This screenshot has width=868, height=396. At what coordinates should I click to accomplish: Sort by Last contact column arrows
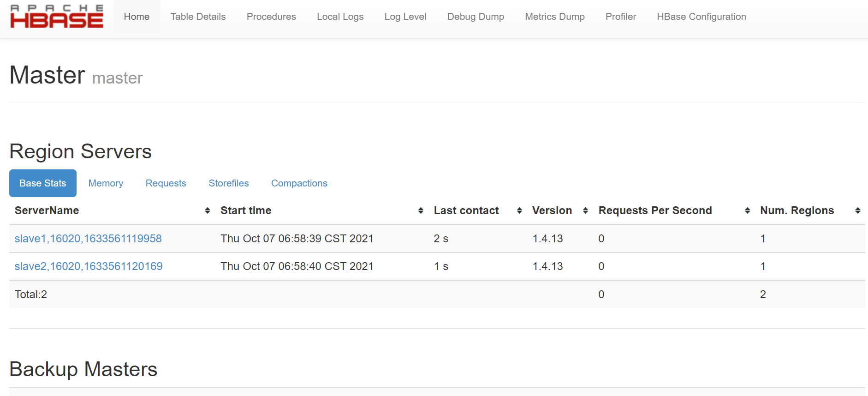[519, 210]
